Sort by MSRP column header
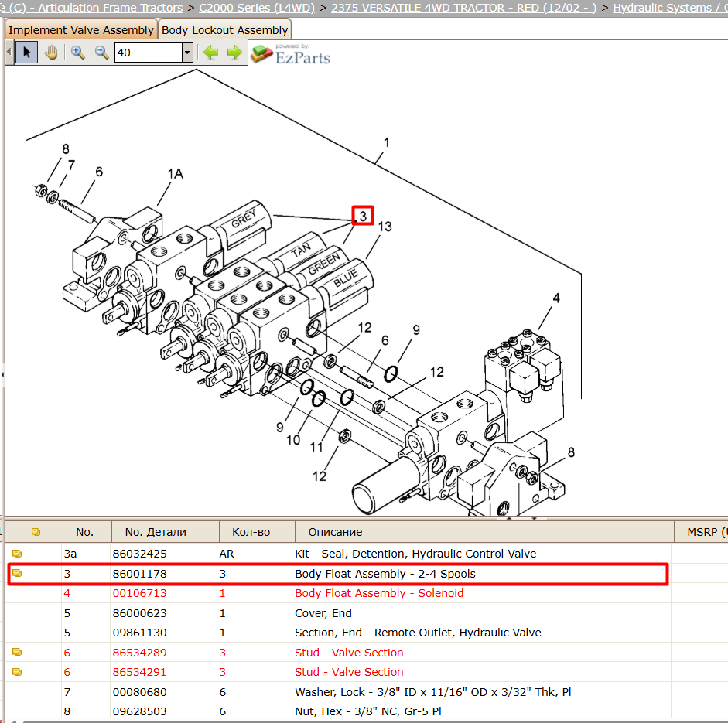This screenshot has height=723, width=728. tap(701, 532)
